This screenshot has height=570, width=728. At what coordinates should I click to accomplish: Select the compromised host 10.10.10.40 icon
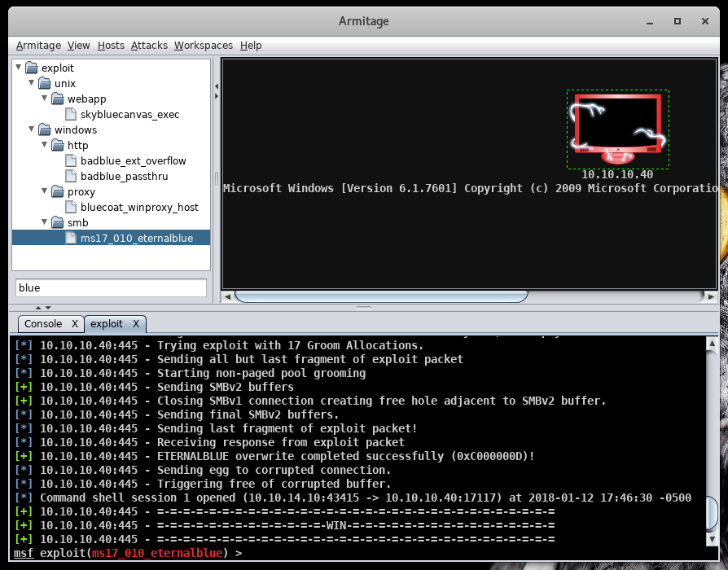click(x=617, y=129)
